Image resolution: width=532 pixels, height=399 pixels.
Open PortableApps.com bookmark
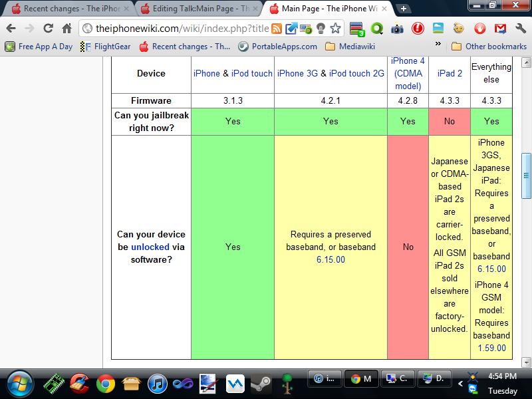278,47
